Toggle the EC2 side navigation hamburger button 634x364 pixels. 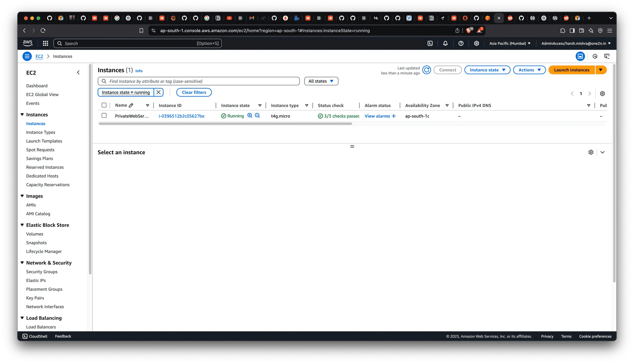[27, 56]
